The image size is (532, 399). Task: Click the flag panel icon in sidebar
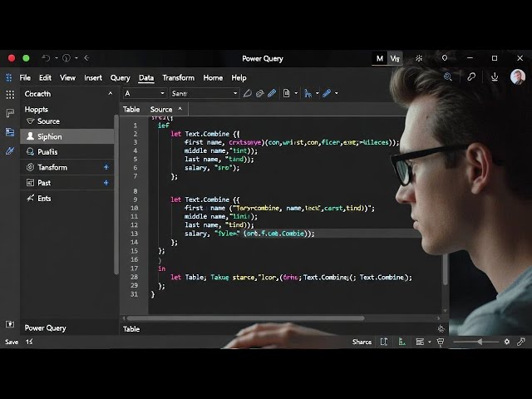click(10, 113)
